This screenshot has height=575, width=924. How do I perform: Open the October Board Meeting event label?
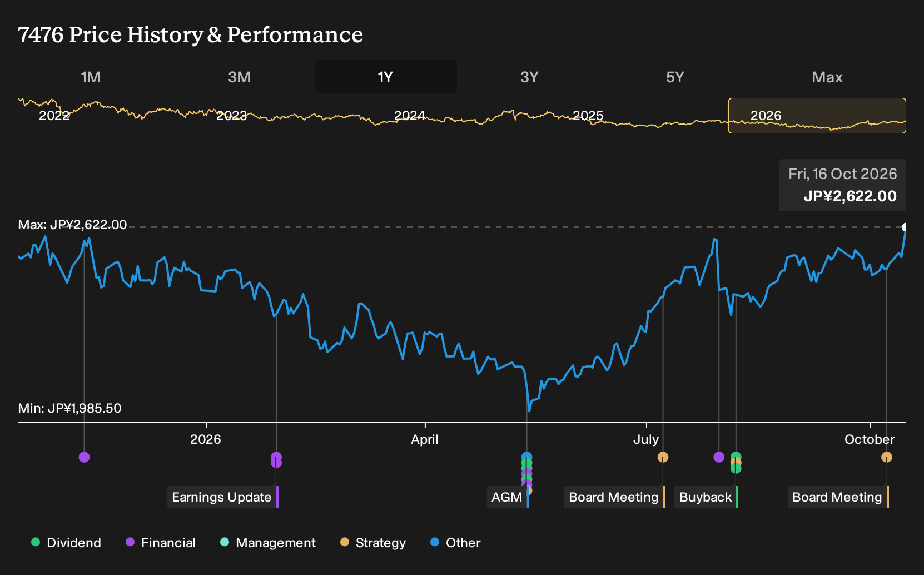(838, 497)
